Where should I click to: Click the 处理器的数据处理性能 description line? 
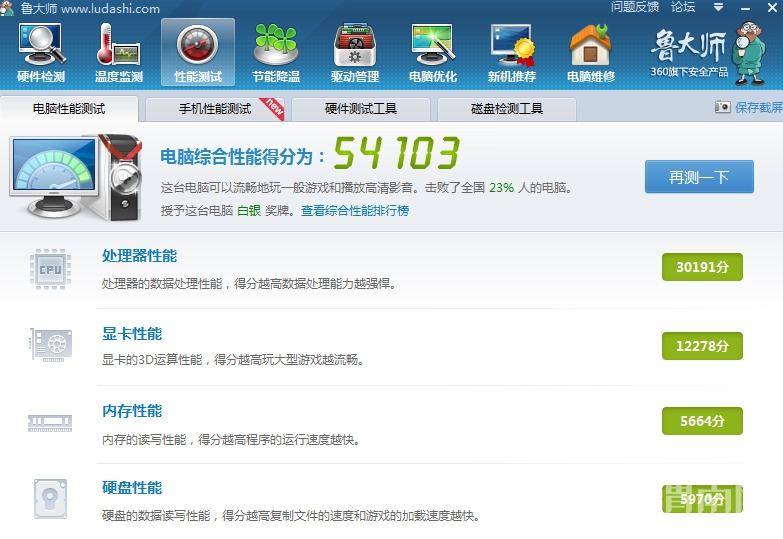pos(249,284)
